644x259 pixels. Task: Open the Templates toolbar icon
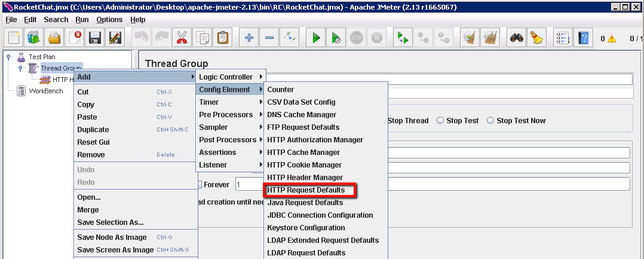pyautogui.click(x=33, y=38)
